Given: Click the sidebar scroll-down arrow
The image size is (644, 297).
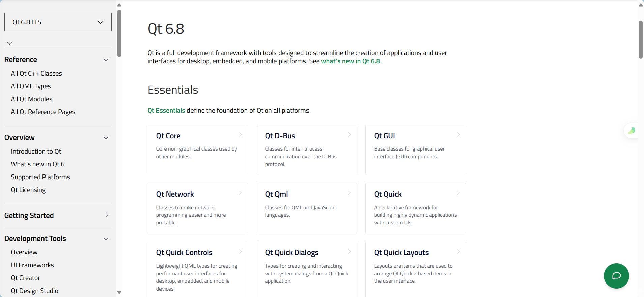Looking at the screenshot, I should pos(119,292).
